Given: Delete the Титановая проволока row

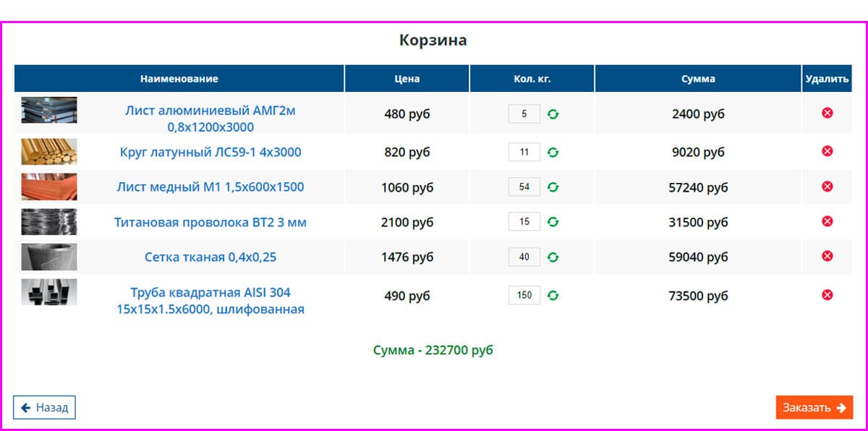Looking at the screenshot, I should [827, 221].
